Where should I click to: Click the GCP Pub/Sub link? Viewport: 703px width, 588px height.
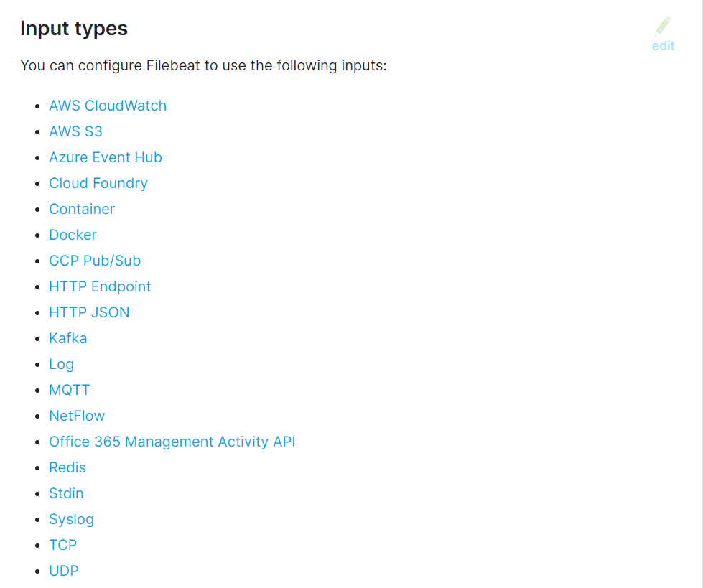[95, 261]
